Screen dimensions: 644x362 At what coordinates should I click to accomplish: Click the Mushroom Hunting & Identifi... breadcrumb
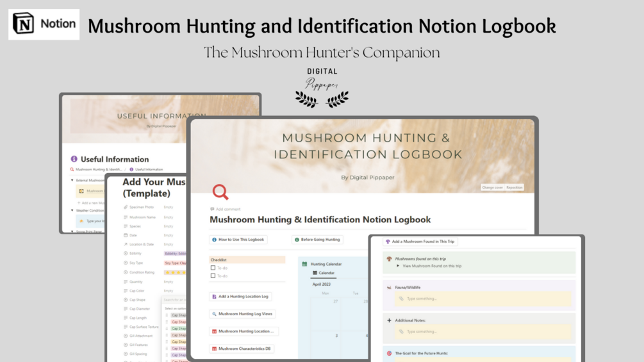click(x=96, y=170)
